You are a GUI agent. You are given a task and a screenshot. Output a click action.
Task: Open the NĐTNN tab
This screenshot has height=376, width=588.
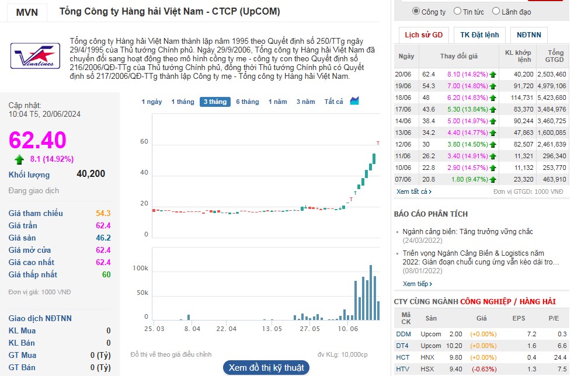click(x=528, y=35)
